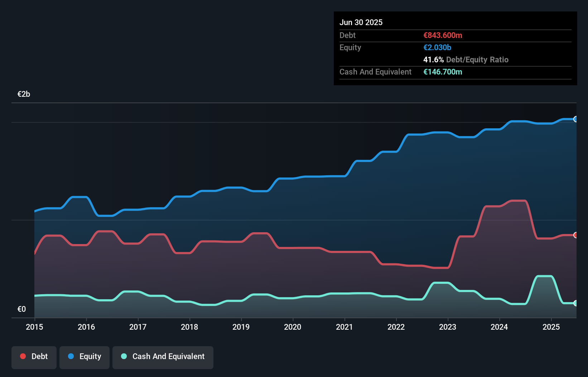The image size is (588, 377).
Task: Click the €2b gridline label
Action: [24, 94]
